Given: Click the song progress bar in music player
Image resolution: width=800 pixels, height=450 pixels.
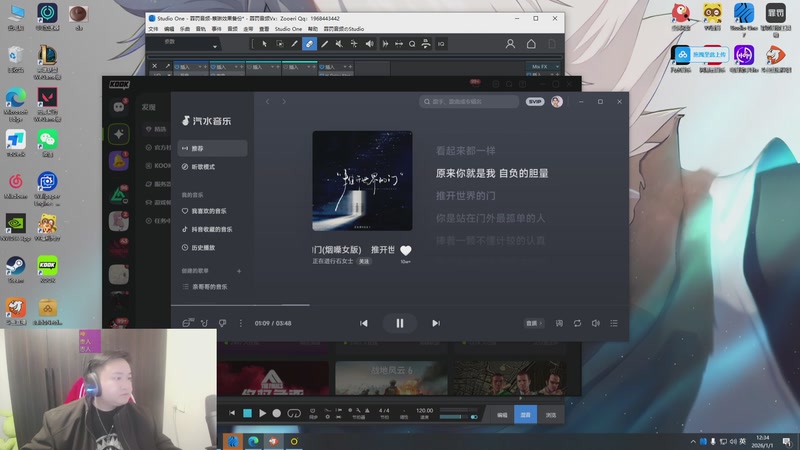Looking at the screenshot, I should 399,305.
